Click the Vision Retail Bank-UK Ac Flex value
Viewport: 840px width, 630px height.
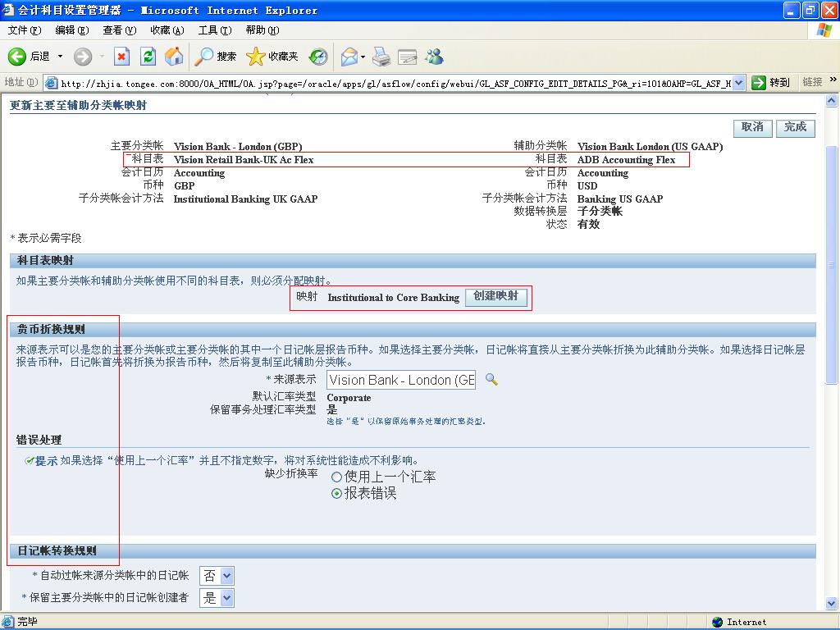click(244, 160)
